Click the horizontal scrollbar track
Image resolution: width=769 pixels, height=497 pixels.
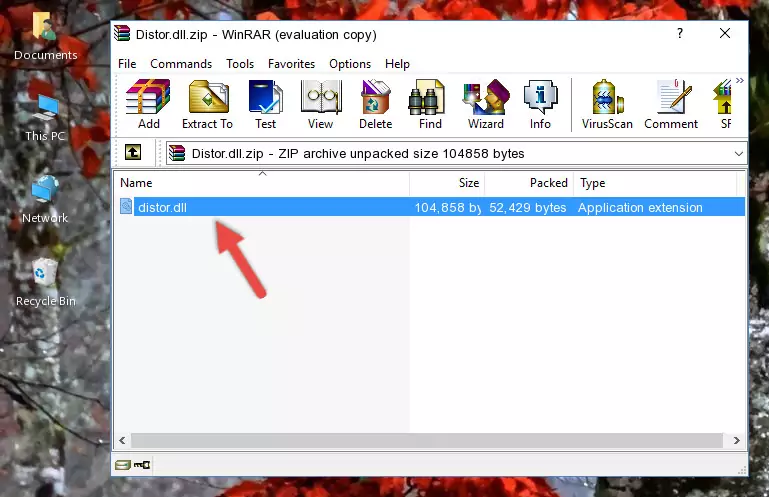[x=427, y=440]
